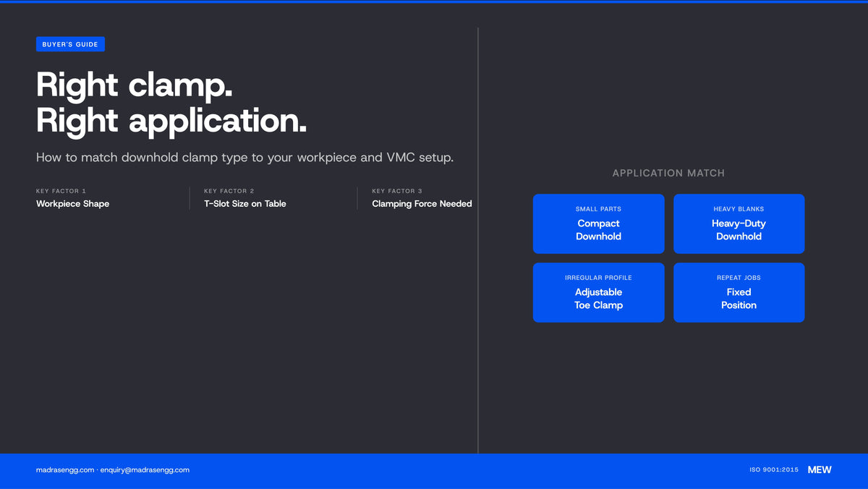The width and height of the screenshot is (868, 489).
Task: Click the Small Parts label
Action: pos(598,209)
